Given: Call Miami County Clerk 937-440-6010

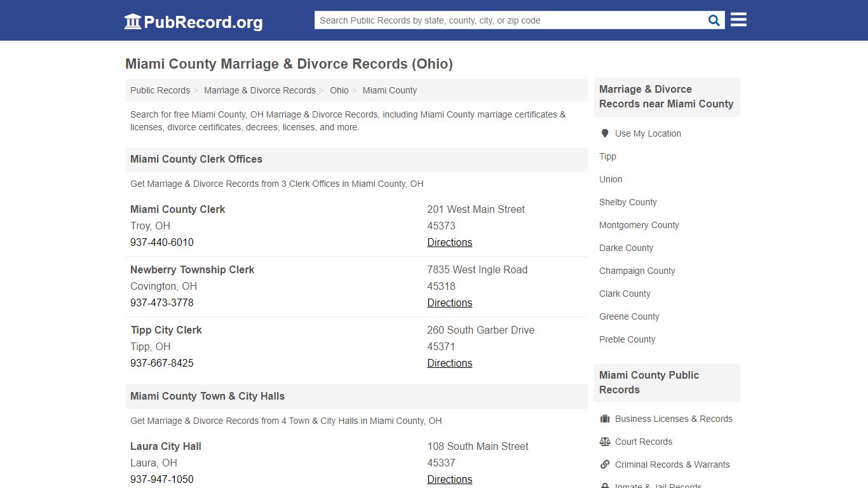Looking at the screenshot, I should [x=162, y=242].
